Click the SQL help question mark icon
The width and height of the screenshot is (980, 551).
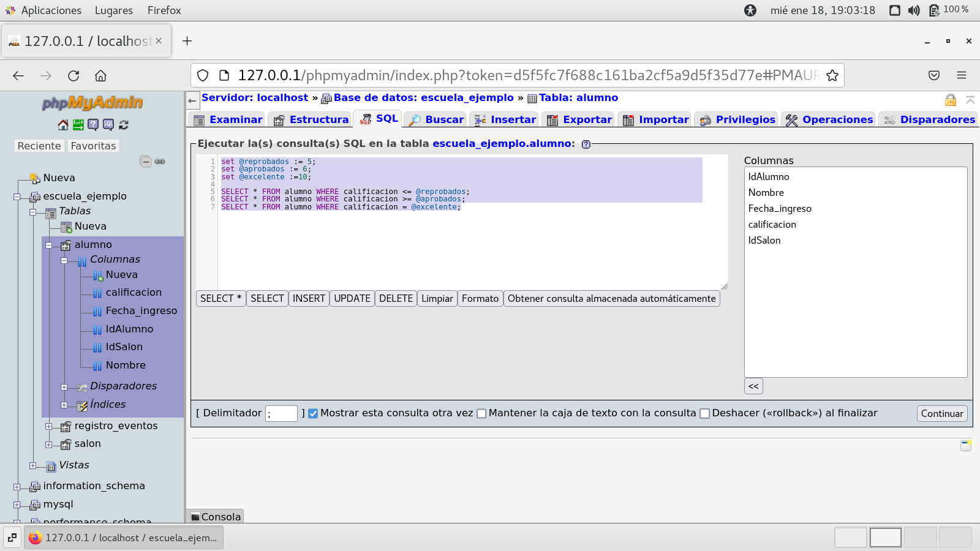pos(586,144)
